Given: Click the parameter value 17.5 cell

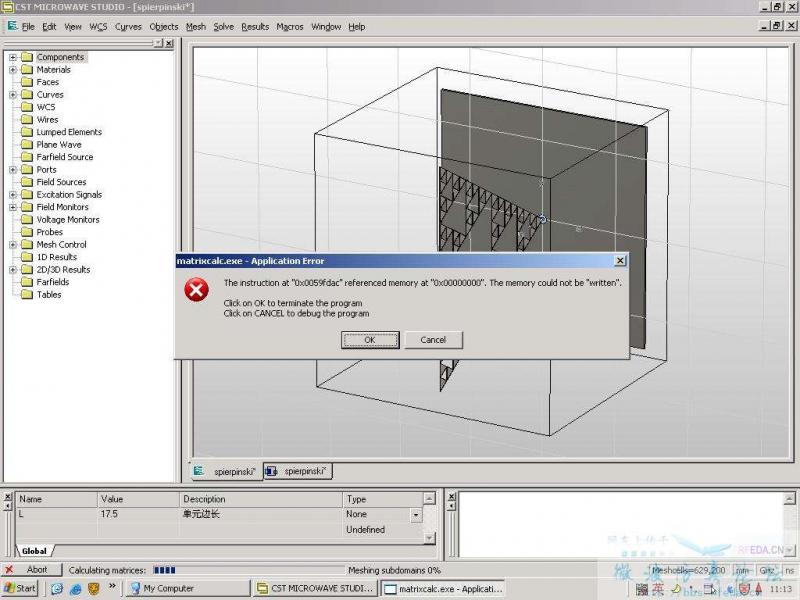Looking at the screenshot, I should (x=138, y=514).
